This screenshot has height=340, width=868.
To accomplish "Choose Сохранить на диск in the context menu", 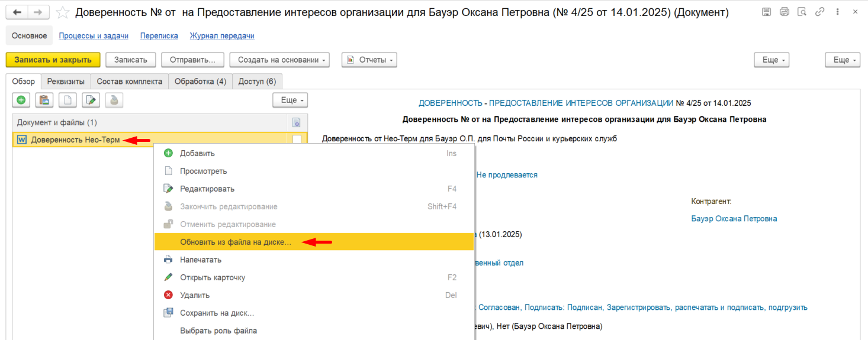I will click(314, 313).
